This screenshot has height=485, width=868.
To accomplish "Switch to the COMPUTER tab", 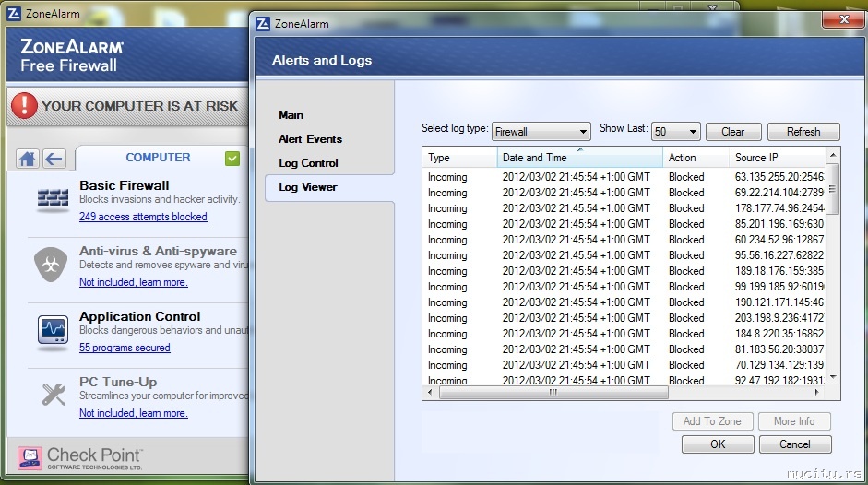I will (x=158, y=158).
